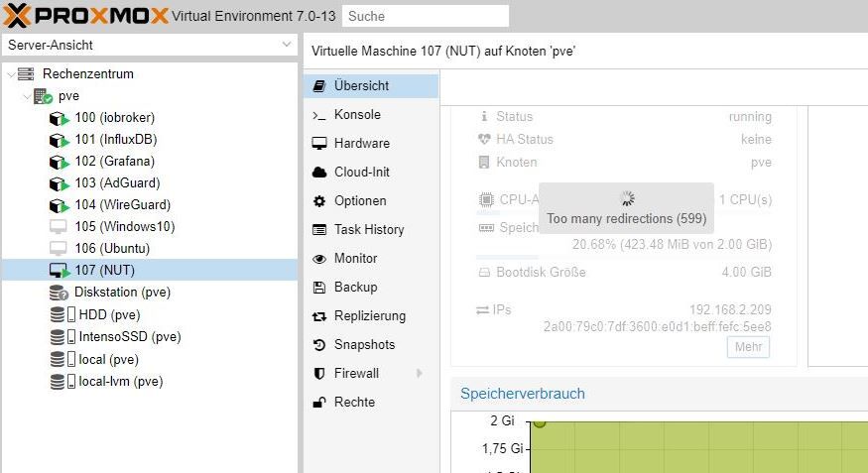Click the Suche search field
The width and height of the screenshot is (868, 473).
(425, 16)
